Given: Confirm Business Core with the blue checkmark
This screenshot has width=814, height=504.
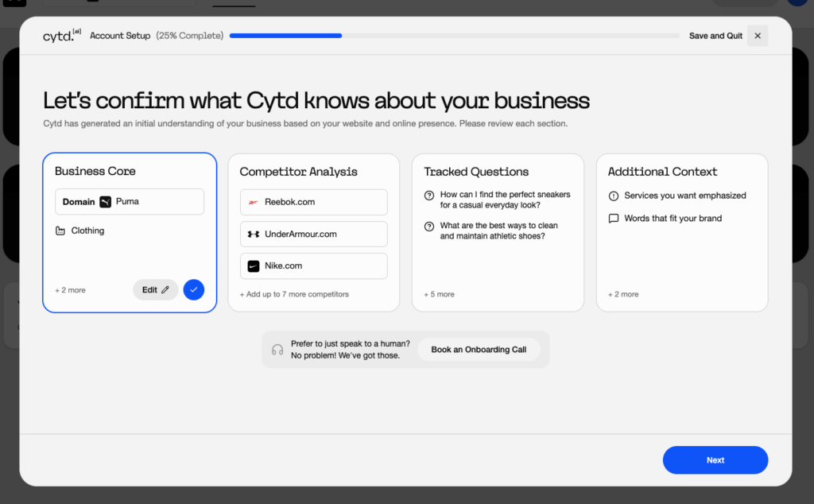Looking at the screenshot, I should (194, 289).
